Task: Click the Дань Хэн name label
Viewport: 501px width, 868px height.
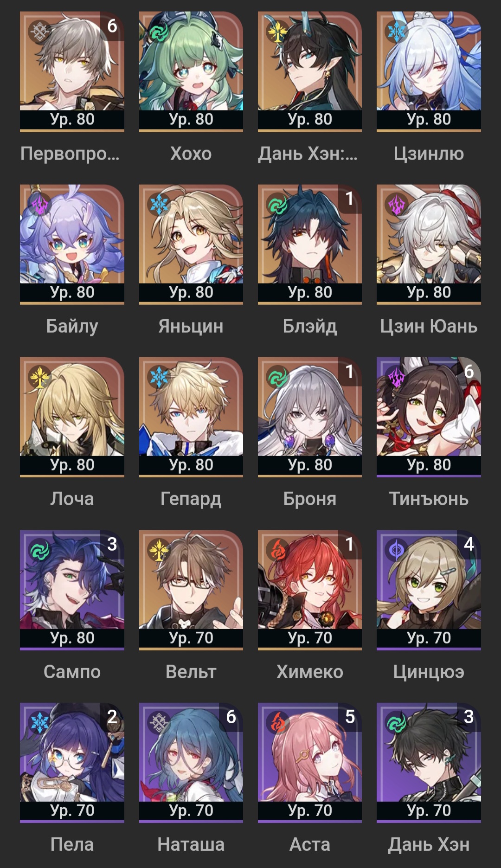Action: [429, 845]
